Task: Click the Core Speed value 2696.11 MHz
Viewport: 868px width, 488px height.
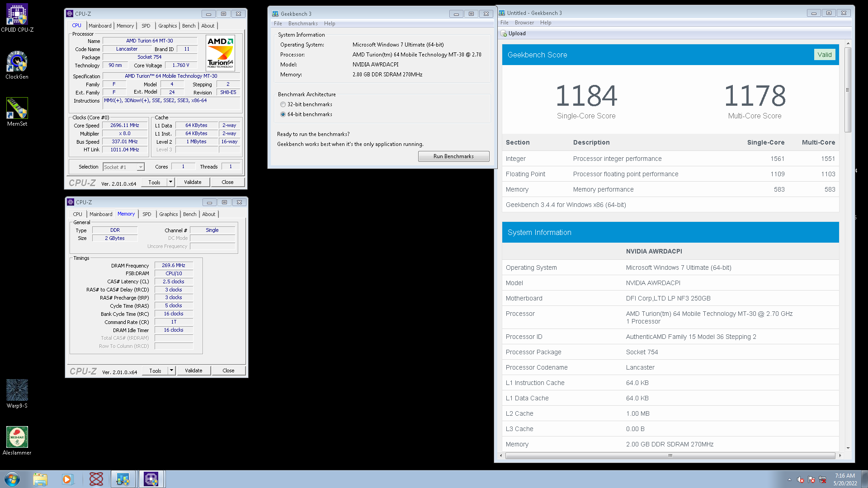Action: point(125,126)
